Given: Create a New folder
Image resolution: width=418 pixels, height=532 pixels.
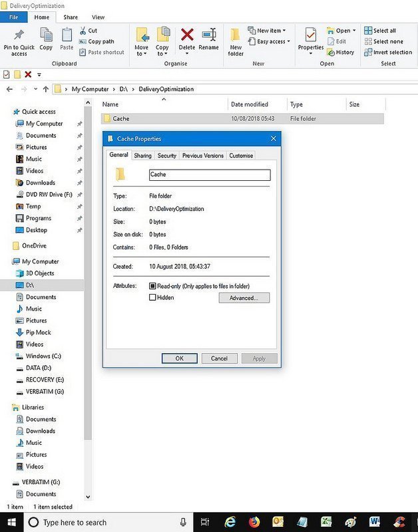Looking at the screenshot, I should pos(236,42).
